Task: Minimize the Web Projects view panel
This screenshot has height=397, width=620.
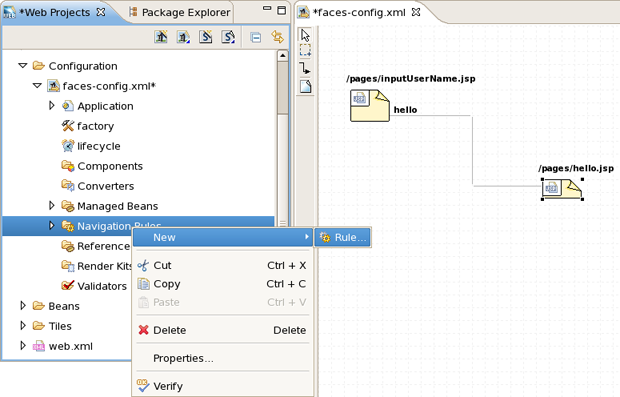Action: coord(267,8)
